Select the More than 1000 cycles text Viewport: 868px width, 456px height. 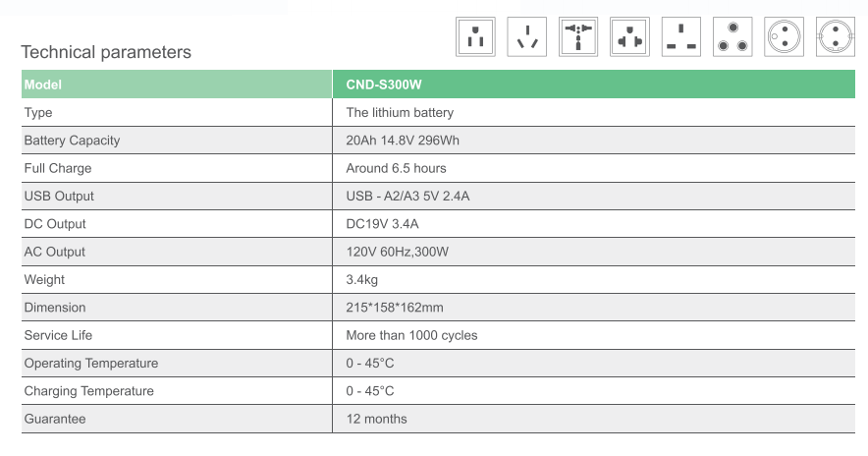coord(411,335)
